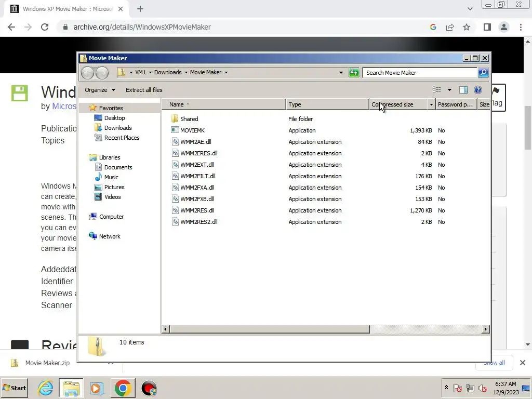Sort by Name column header

(223, 104)
